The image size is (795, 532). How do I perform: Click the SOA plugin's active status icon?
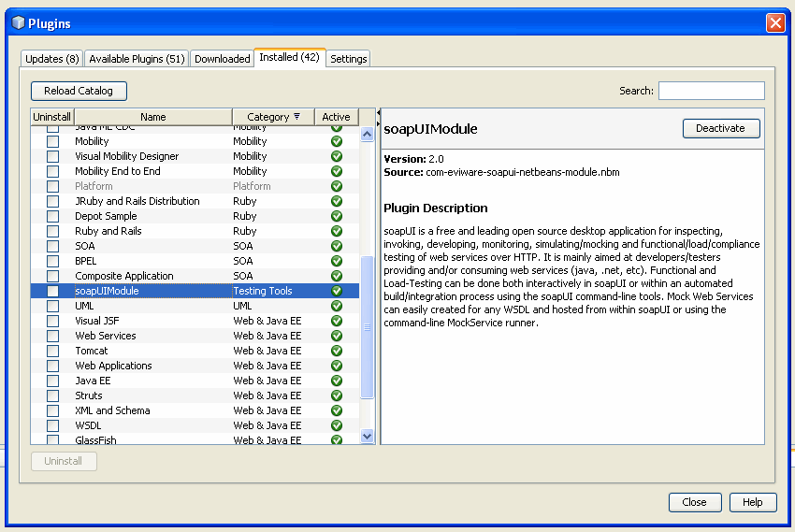pyautogui.click(x=336, y=246)
